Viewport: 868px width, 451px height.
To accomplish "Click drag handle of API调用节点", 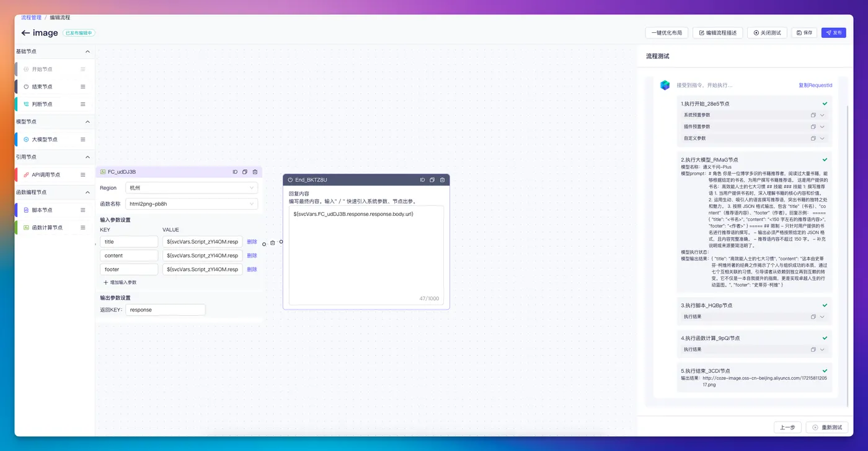I will click(x=83, y=175).
